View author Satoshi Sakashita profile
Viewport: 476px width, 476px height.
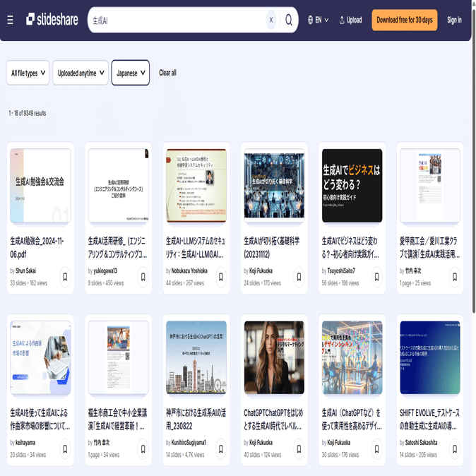coord(421,442)
